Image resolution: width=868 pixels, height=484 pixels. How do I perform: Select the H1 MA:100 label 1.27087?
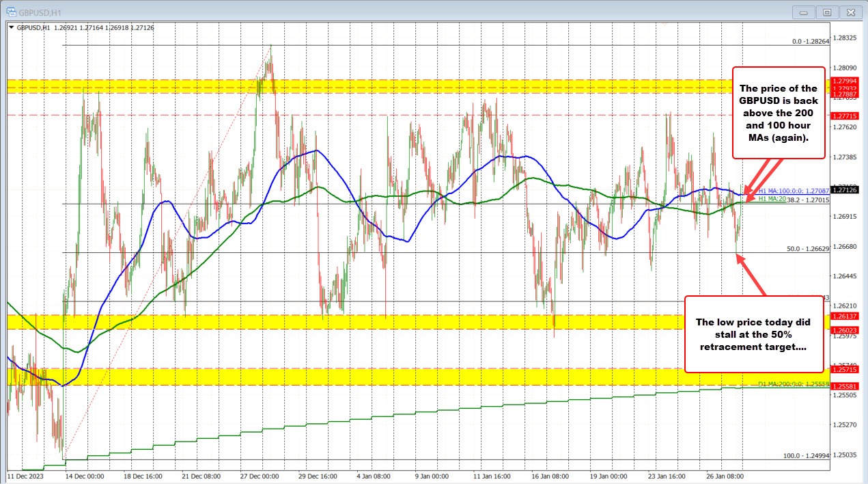796,191
